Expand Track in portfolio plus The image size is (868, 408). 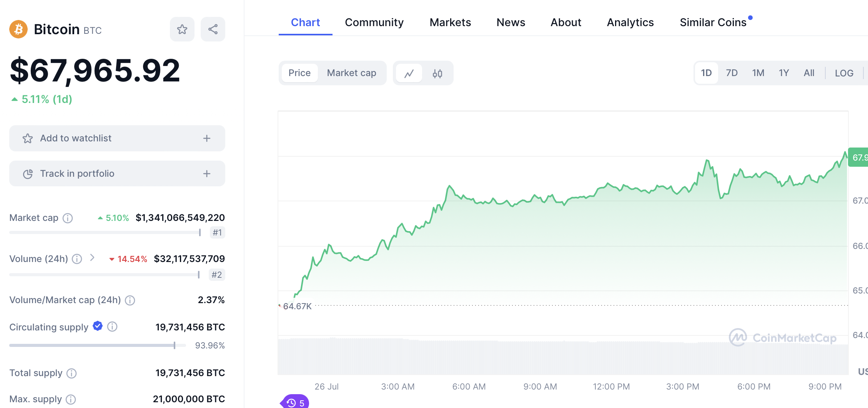(207, 174)
